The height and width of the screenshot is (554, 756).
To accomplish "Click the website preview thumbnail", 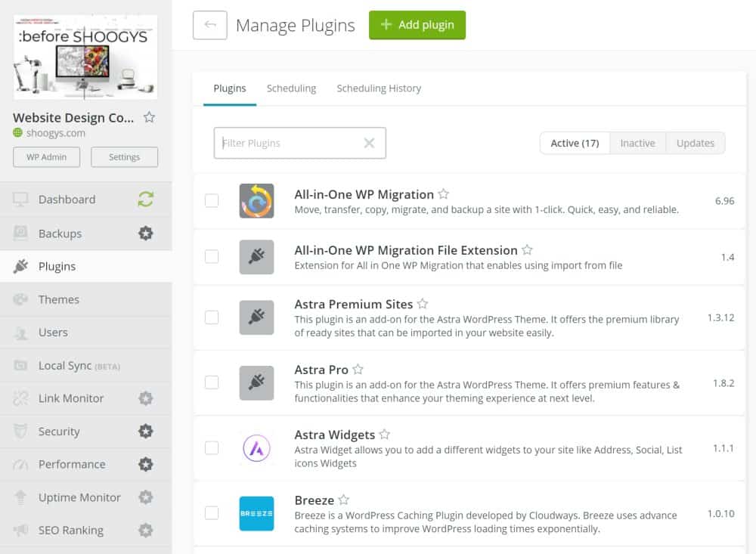I will 85,57.
